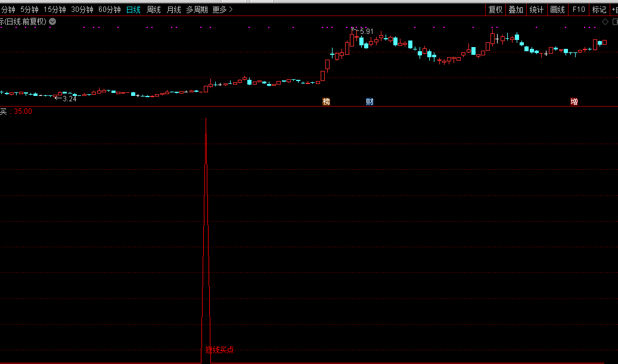Toggle 叠加 overlay comparison

coord(515,10)
